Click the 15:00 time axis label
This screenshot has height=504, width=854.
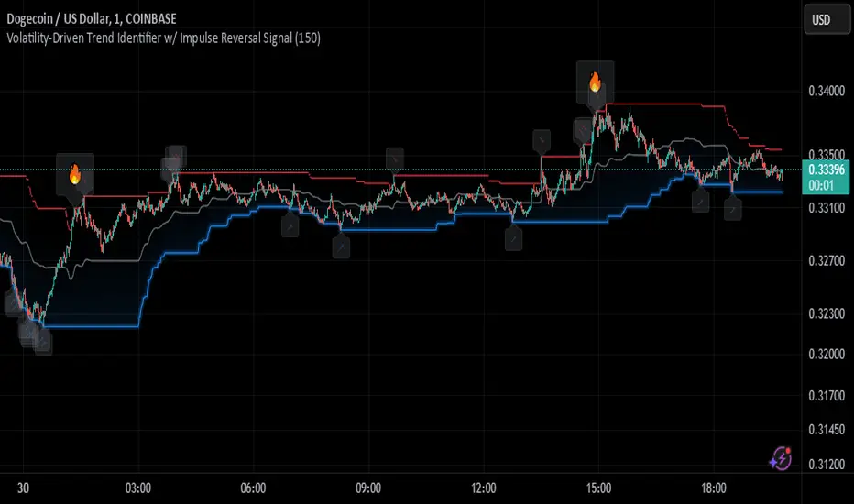[x=598, y=488]
